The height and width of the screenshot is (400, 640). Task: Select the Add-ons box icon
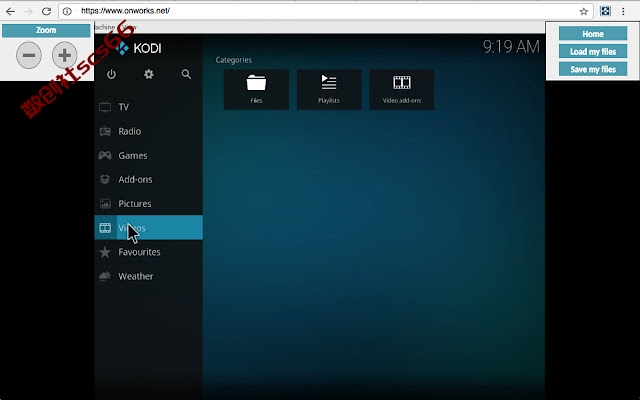(x=105, y=179)
